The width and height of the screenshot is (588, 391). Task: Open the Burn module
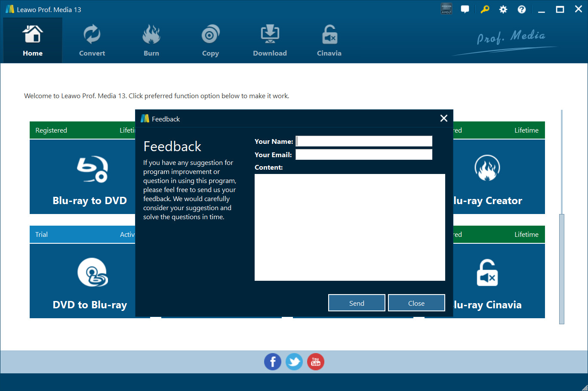tap(151, 41)
